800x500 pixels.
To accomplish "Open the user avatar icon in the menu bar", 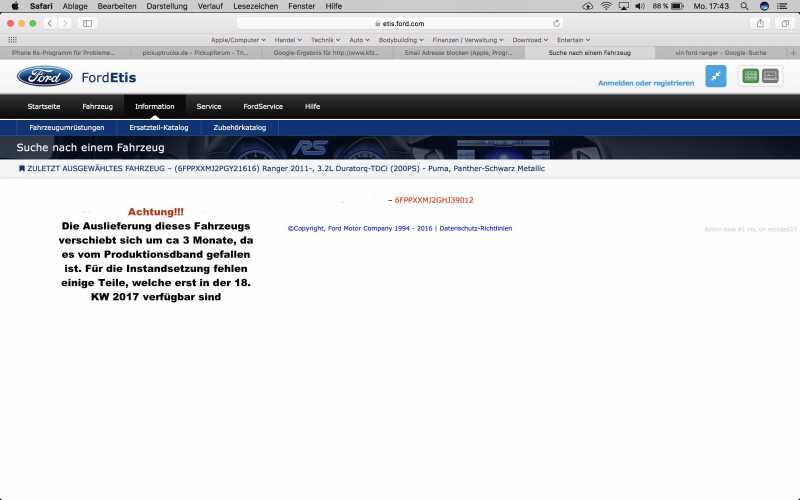I will click(764, 6).
